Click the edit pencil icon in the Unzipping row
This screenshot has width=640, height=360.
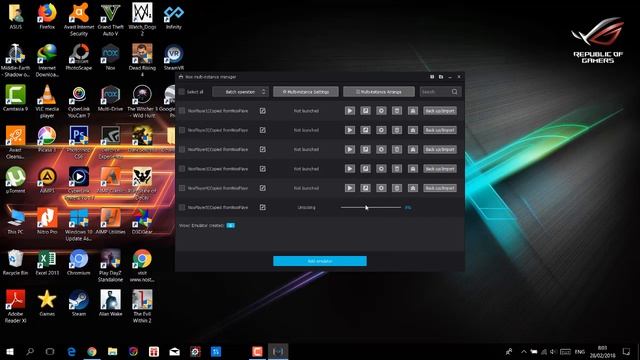point(262,207)
